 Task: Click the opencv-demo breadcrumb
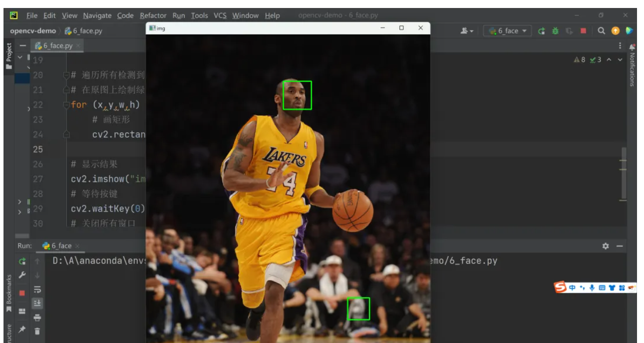pyautogui.click(x=33, y=31)
